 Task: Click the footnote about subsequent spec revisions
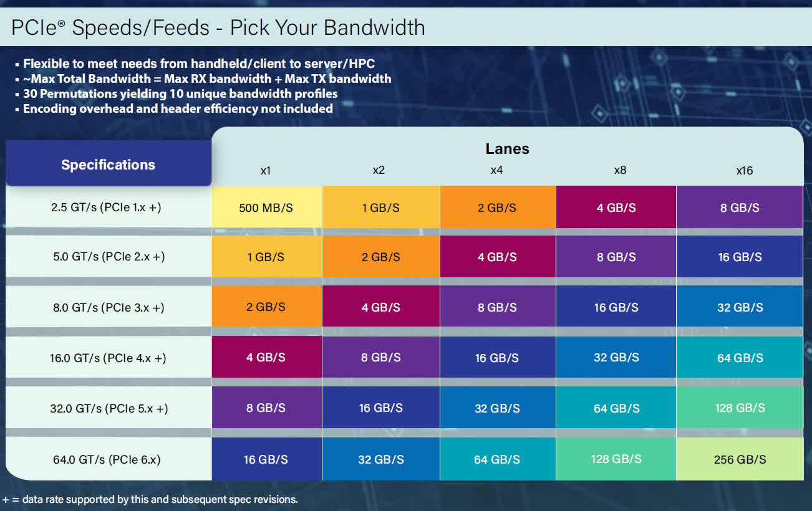click(150, 499)
